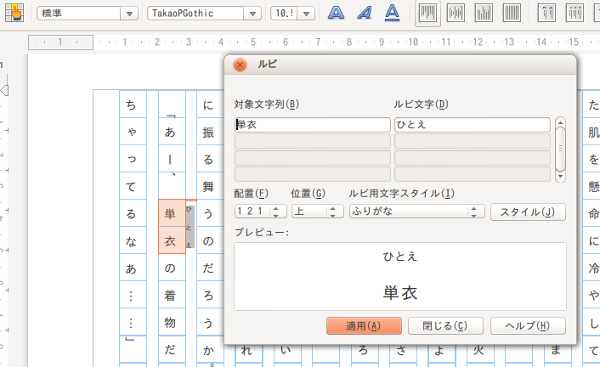The height and width of the screenshot is (367, 600).
Task: Click the 肌 character at the right edge
Action: (x=594, y=132)
